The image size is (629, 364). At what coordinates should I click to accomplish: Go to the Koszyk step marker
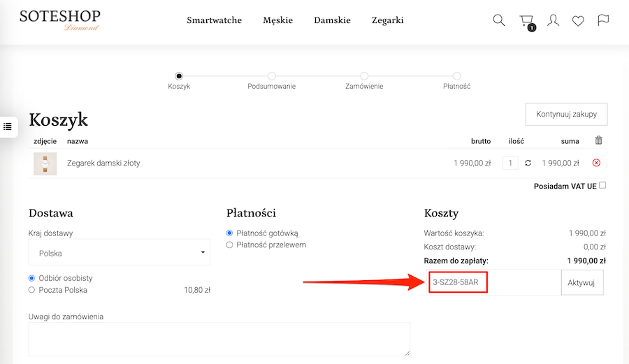click(179, 75)
